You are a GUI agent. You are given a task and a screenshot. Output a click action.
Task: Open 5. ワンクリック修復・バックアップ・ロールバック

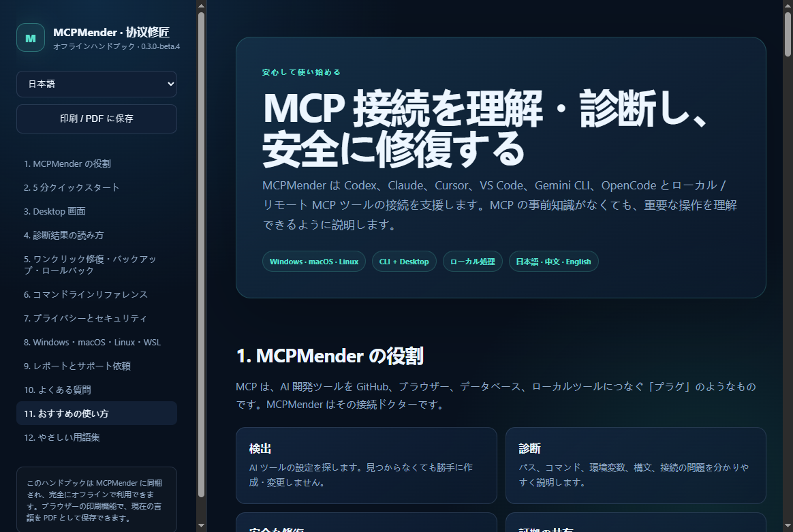tap(97, 264)
